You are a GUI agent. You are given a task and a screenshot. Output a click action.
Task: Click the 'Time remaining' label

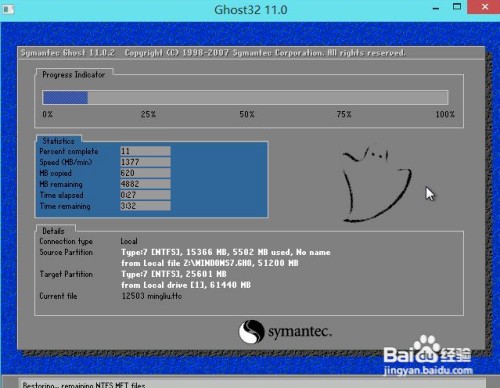[65, 206]
